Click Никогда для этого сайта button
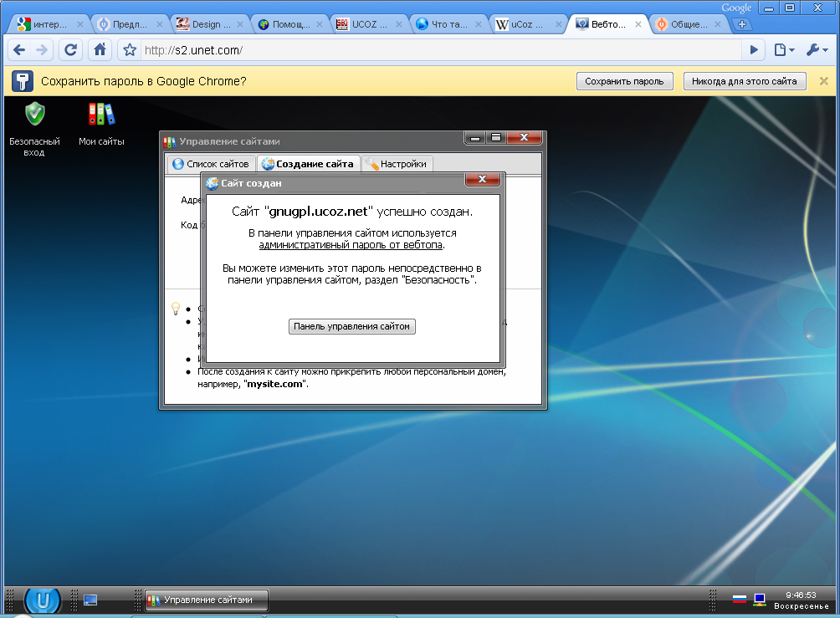 pyautogui.click(x=745, y=81)
